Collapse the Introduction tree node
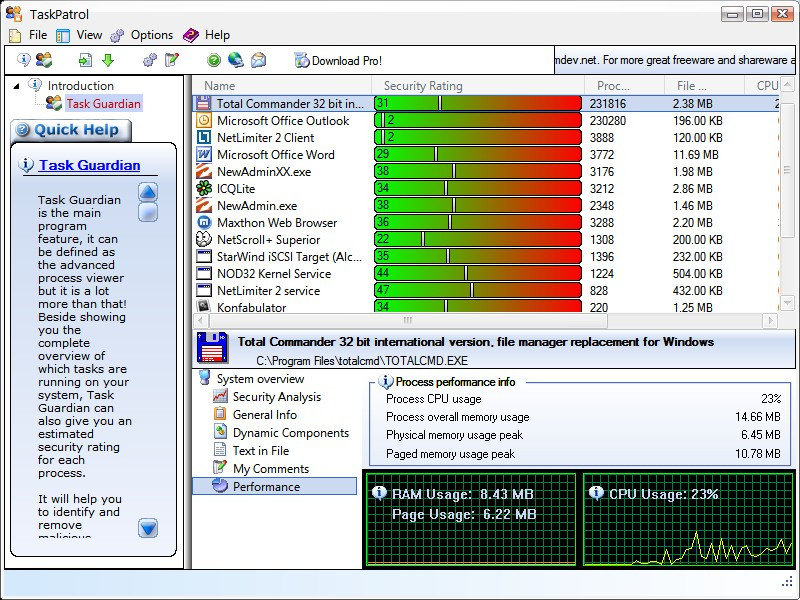This screenshot has height=600, width=800. pos(16,86)
